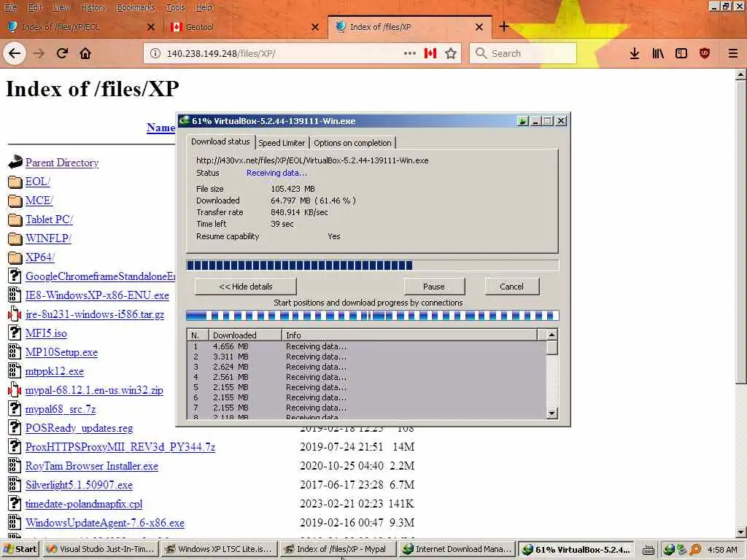This screenshot has height=560, width=747.
Task: Open Internet Download Manager taskbar button
Action: pyautogui.click(x=457, y=549)
